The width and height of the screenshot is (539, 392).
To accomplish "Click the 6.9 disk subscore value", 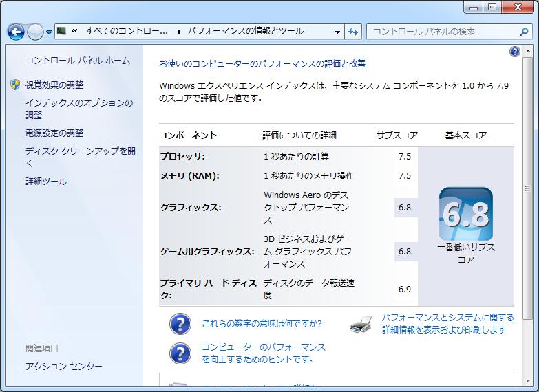I will 405,289.
